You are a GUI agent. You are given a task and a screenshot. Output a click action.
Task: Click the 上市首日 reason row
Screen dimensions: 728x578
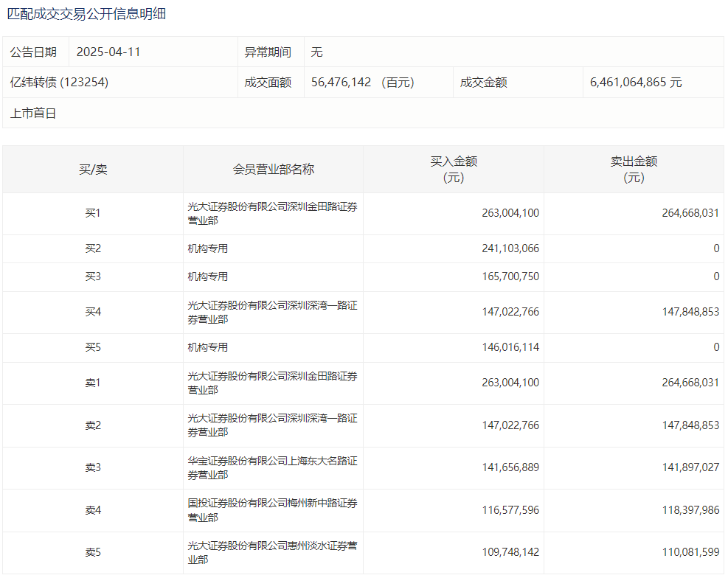(x=33, y=114)
